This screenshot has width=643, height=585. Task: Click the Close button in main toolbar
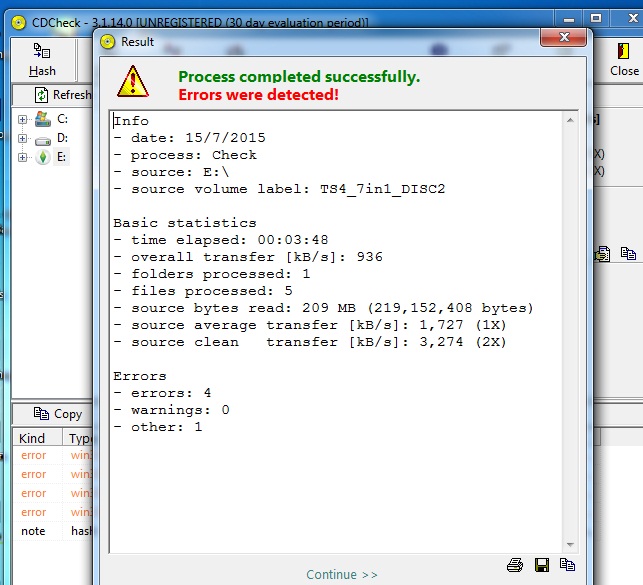[624, 60]
